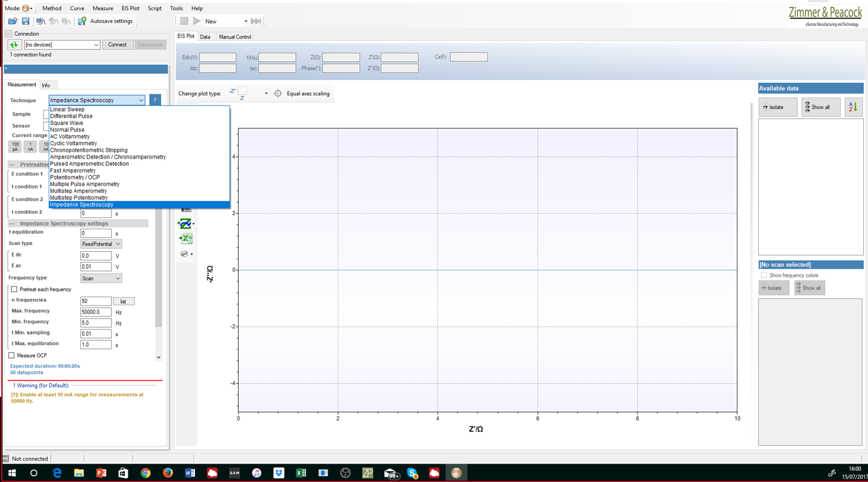Screen dimensions: 868x482
Task: Click the Connect button
Action: click(x=117, y=45)
